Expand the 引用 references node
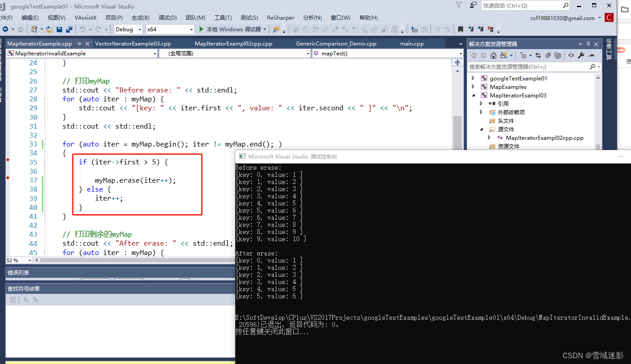Screen dimensions: 631x364 [481, 104]
